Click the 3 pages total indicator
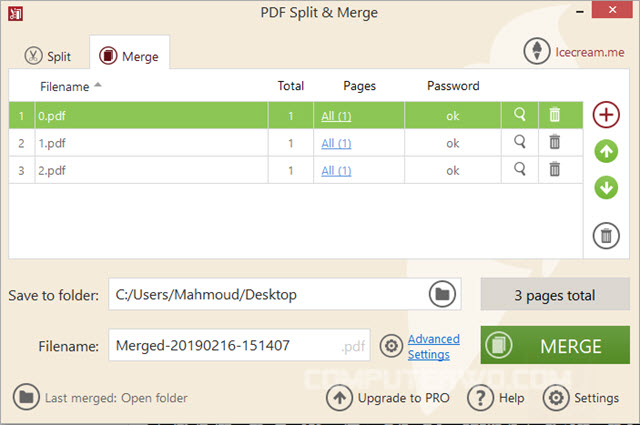 [x=555, y=295]
